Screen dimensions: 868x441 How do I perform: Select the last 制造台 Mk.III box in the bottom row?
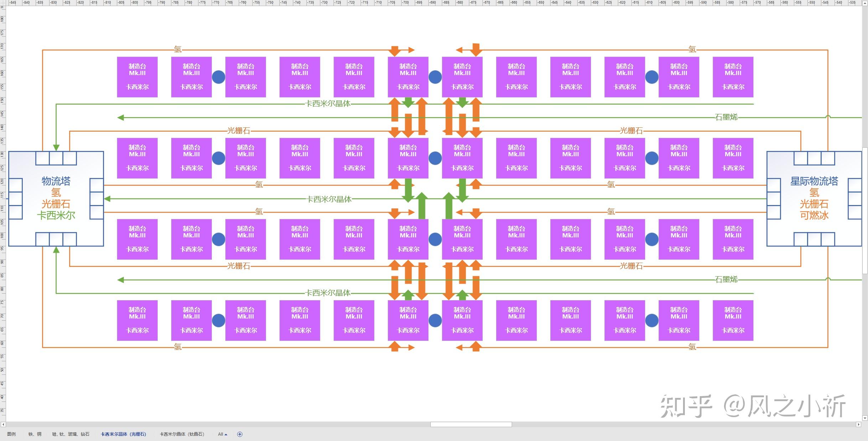tap(733, 320)
